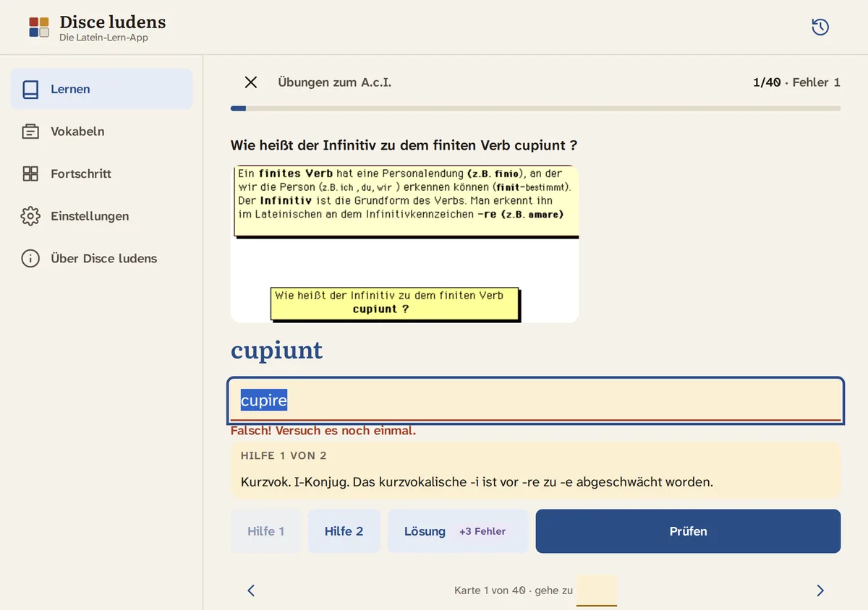Click the Disce ludens app logo
The height and width of the screenshot is (610, 868).
(x=39, y=27)
